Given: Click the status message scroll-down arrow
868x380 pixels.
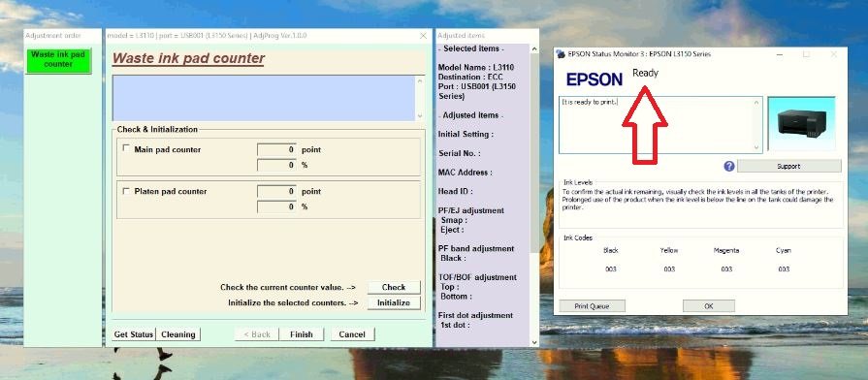Looking at the screenshot, I should (x=756, y=147).
